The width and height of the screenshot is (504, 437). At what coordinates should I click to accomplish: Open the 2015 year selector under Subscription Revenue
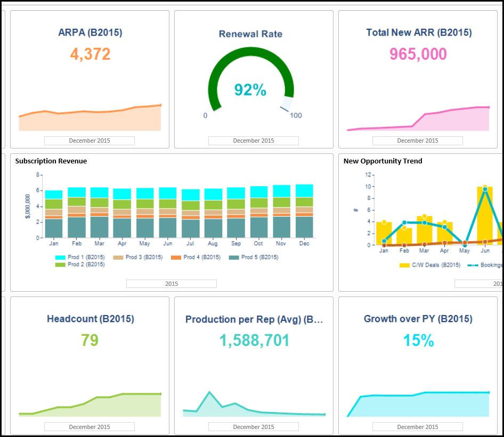(171, 284)
